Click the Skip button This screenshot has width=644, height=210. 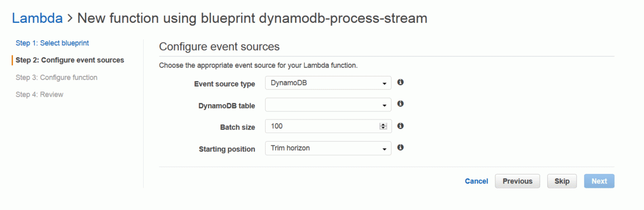(x=562, y=181)
